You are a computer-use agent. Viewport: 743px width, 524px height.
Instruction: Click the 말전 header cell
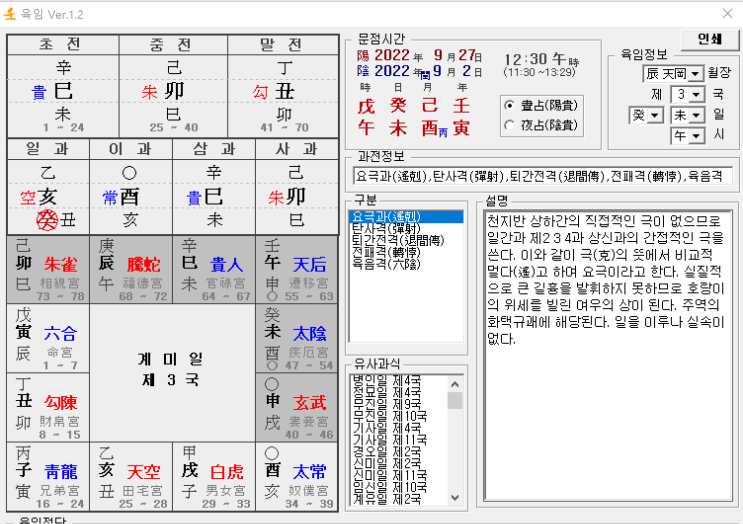click(283, 45)
